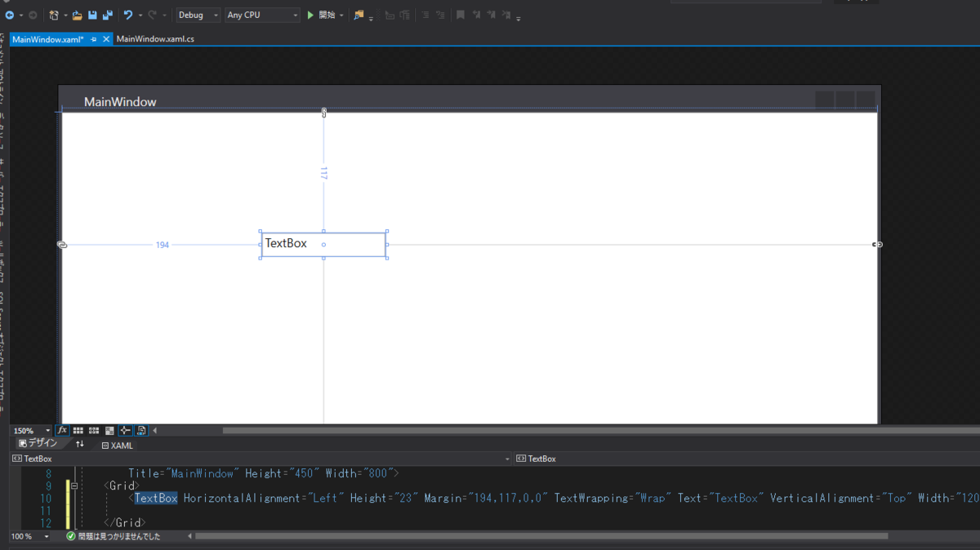Open the Any CPU platform dropdown
The width and height of the screenshot is (980, 550).
coord(262,15)
